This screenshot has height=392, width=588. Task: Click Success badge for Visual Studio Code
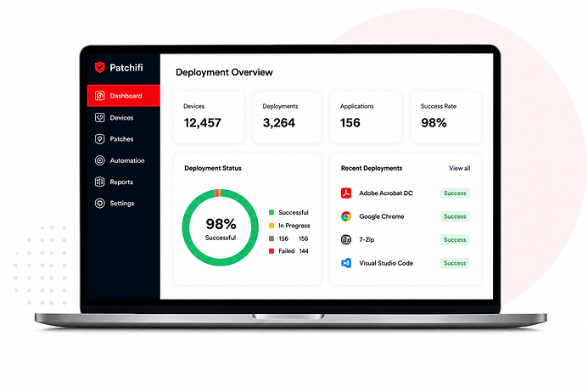[455, 263]
